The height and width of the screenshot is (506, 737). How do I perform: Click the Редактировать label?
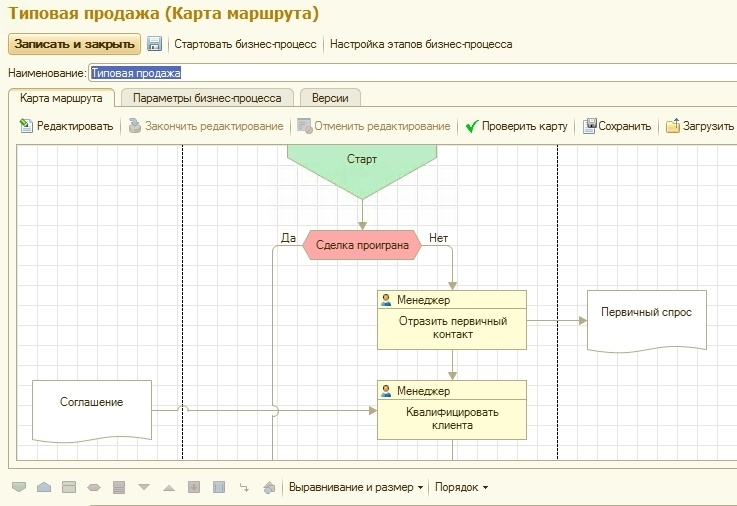click(x=75, y=126)
